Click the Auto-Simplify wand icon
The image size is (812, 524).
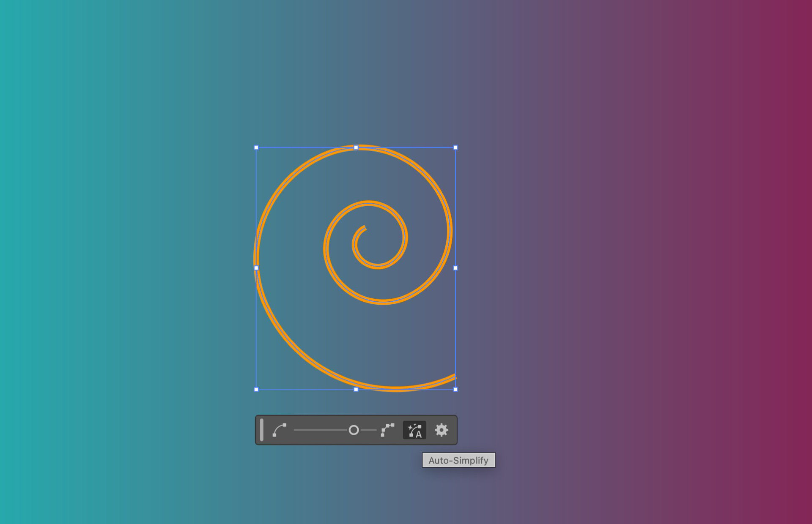pyautogui.click(x=415, y=430)
